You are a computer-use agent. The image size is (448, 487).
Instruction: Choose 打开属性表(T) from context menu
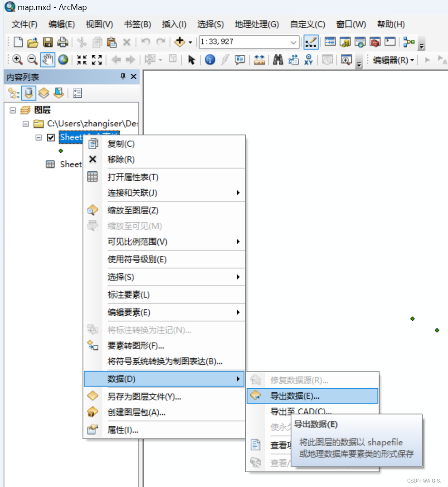165,177
